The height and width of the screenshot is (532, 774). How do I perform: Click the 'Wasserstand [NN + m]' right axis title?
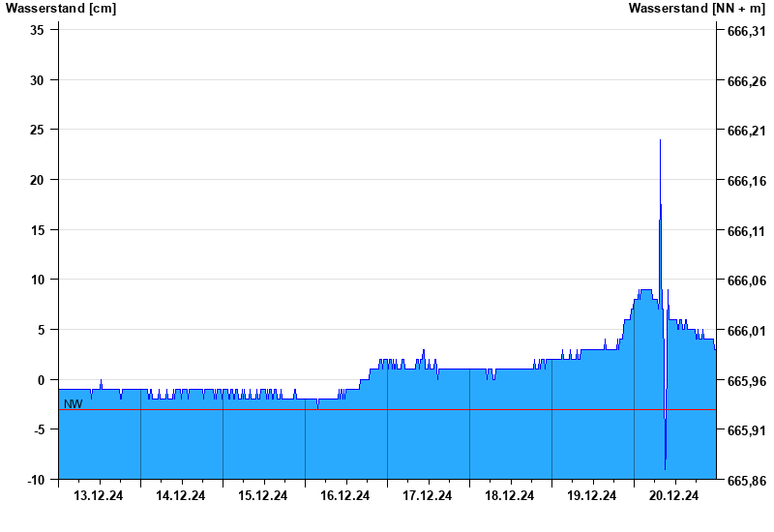(x=696, y=9)
